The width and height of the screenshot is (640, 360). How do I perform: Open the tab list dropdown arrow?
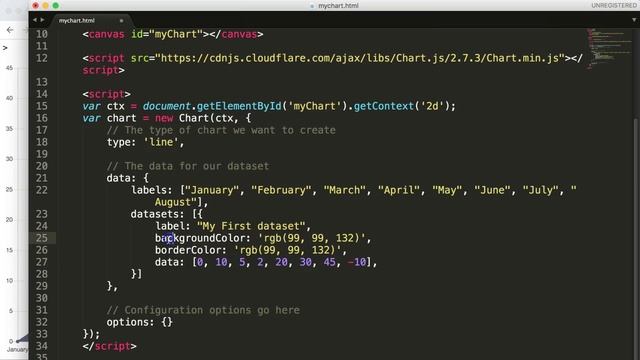(x=634, y=20)
